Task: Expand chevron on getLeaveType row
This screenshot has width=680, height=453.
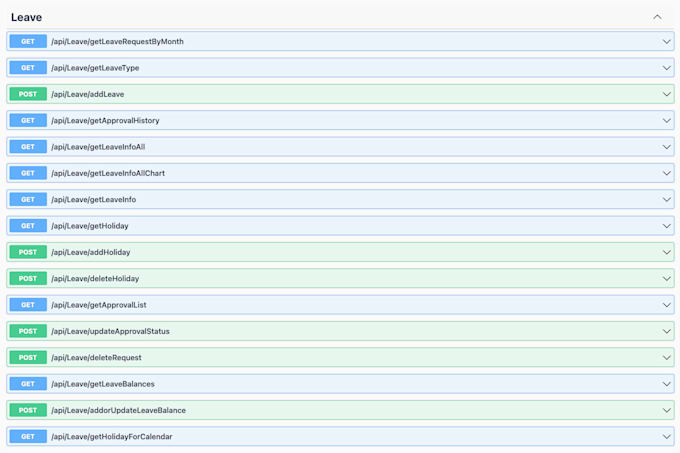Action: pyautogui.click(x=667, y=68)
